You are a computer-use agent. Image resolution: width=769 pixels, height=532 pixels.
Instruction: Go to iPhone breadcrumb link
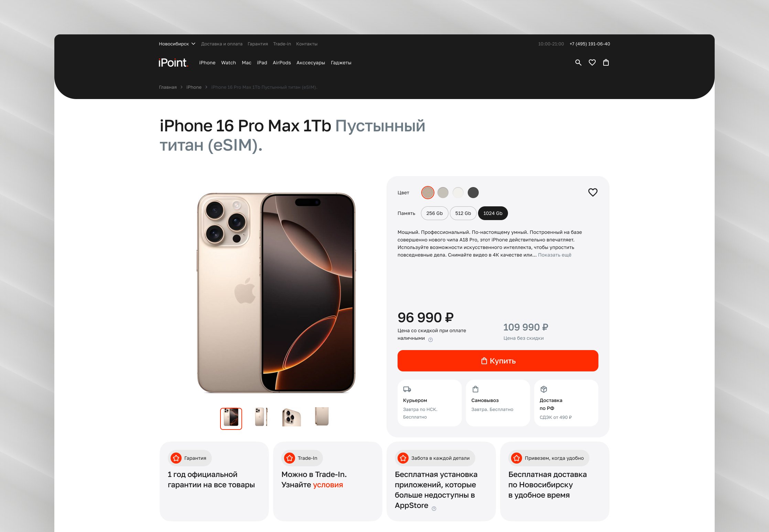tap(194, 87)
